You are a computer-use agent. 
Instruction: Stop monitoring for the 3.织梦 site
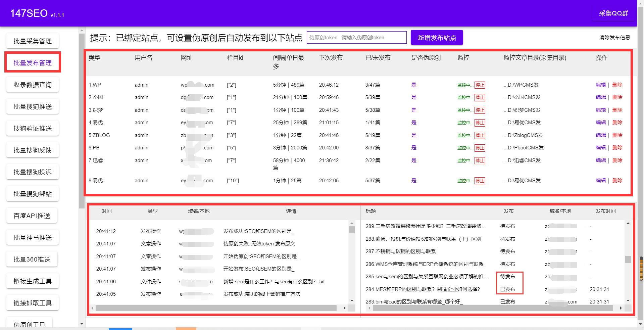[x=480, y=110]
